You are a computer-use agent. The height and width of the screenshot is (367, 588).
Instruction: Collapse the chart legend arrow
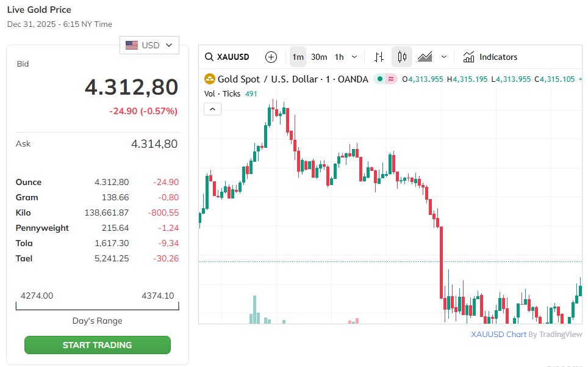212,109
